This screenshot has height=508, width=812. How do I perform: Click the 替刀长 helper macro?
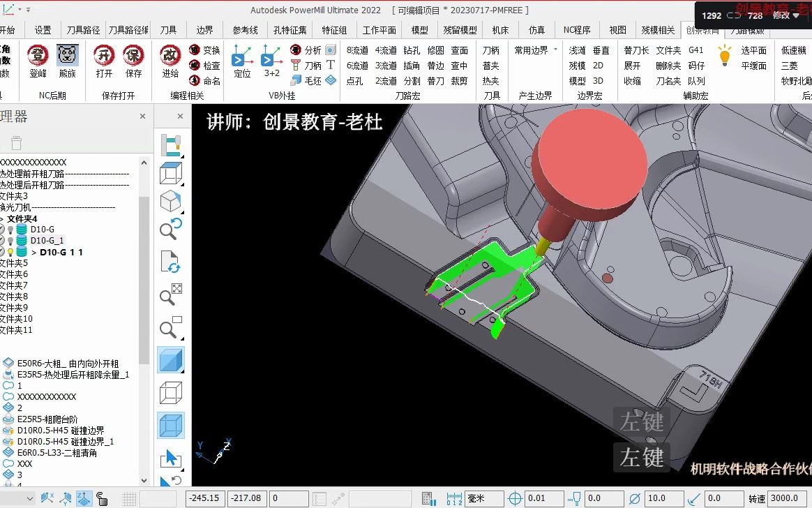636,50
